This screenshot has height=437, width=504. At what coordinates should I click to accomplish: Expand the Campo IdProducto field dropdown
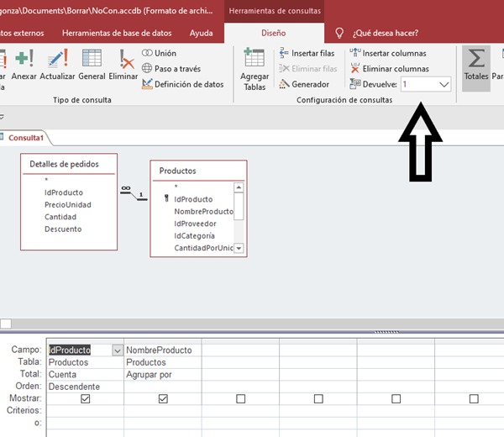pyautogui.click(x=117, y=350)
